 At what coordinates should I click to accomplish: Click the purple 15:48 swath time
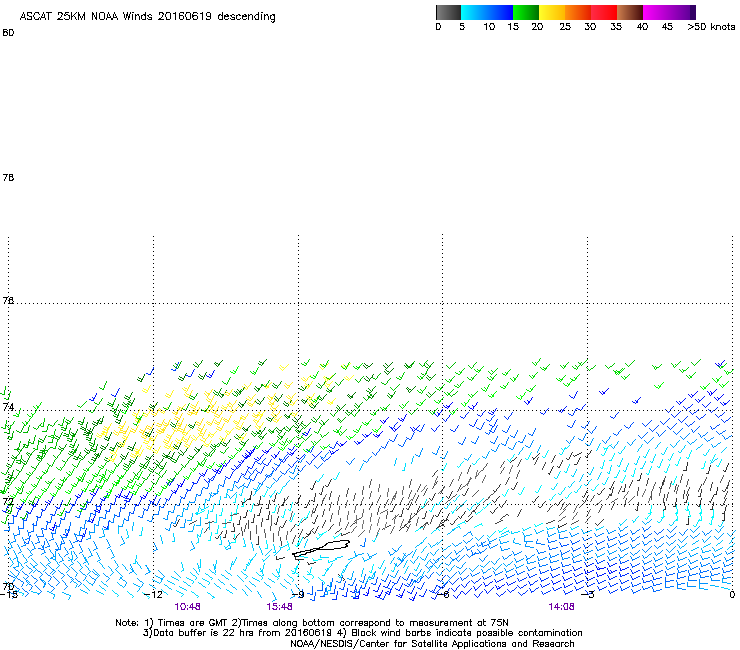tap(279, 607)
